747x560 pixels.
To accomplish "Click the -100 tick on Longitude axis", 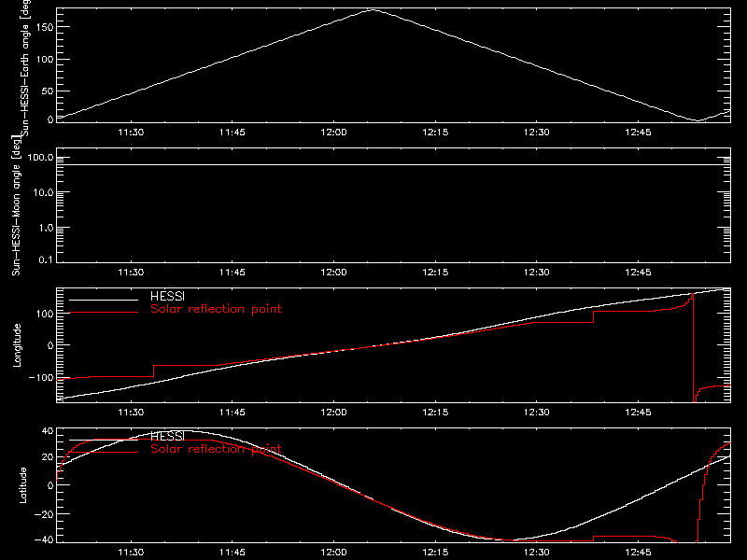I will (40, 377).
